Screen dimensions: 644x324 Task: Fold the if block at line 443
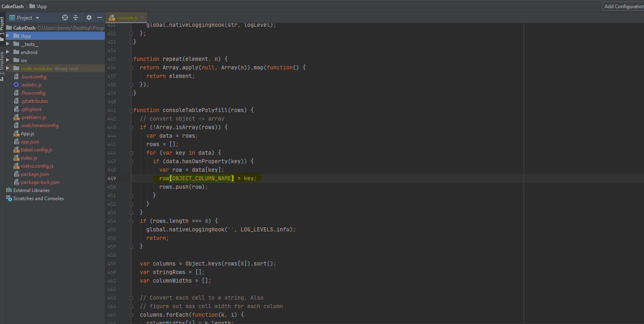click(x=131, y=127)
